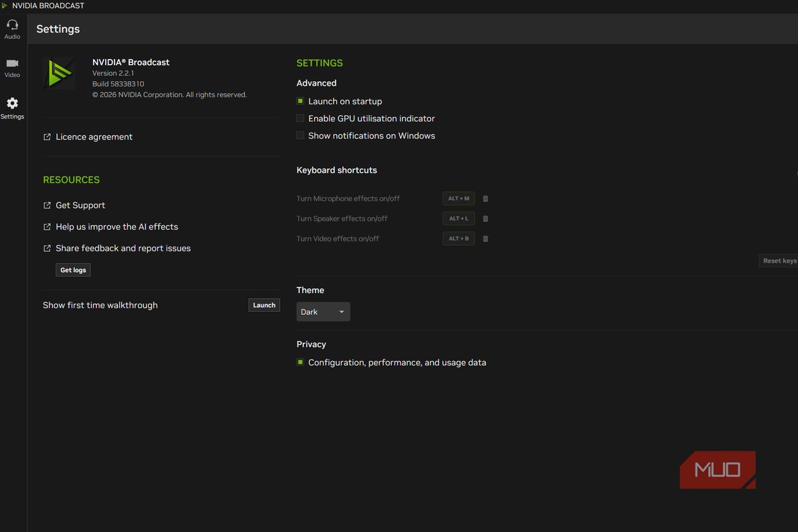This screenshot has width=798, height=532.
Task: Click the Turn Microphone effects on/off label
Action: pyautogui.click(x=348, y=198)
